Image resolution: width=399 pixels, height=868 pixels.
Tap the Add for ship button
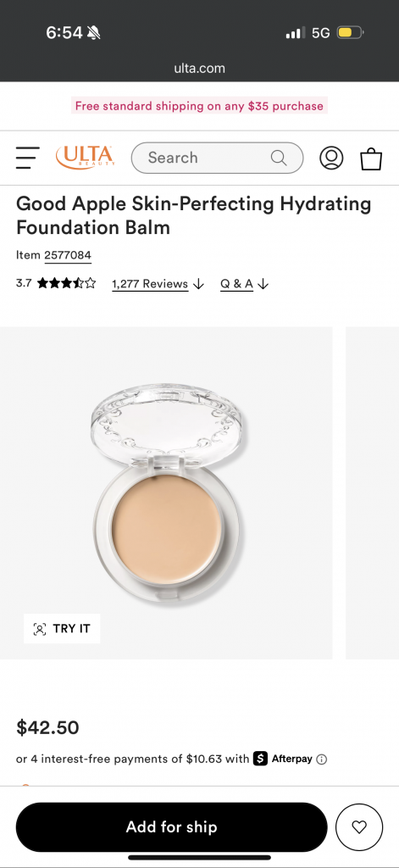172,827
